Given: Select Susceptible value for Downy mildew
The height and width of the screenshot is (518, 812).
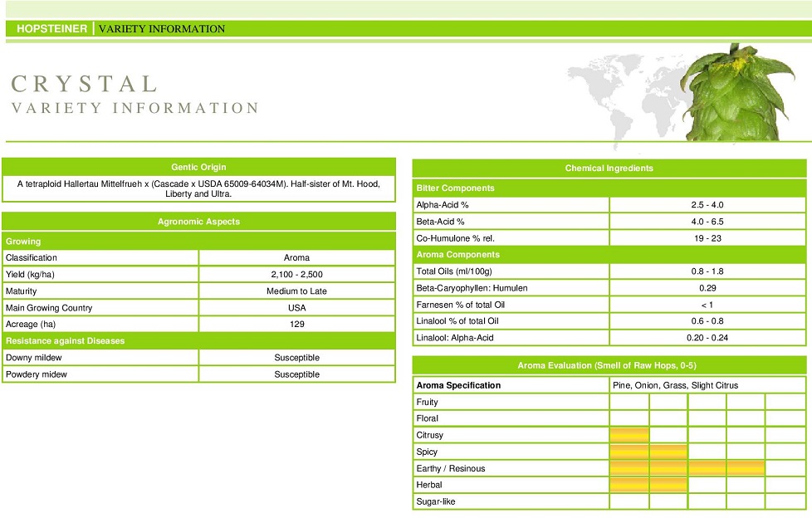Looking at the screenshot, I should [296, 358].
